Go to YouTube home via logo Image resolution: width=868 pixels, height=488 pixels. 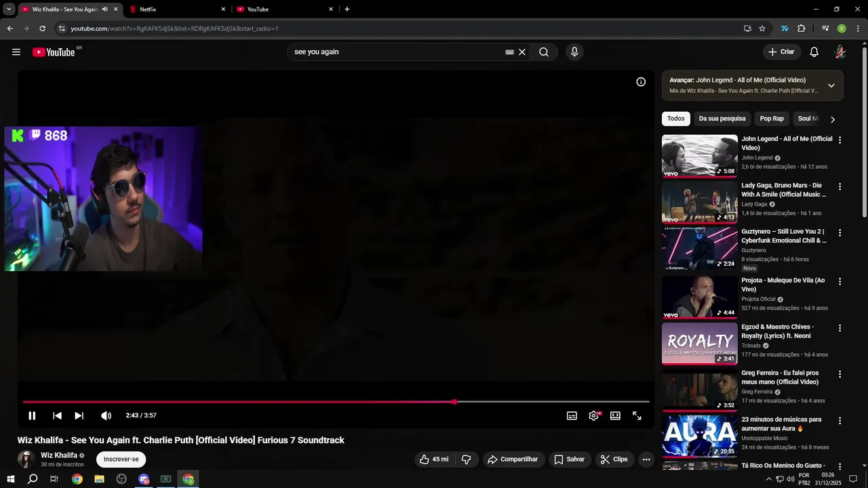(54, 52)
